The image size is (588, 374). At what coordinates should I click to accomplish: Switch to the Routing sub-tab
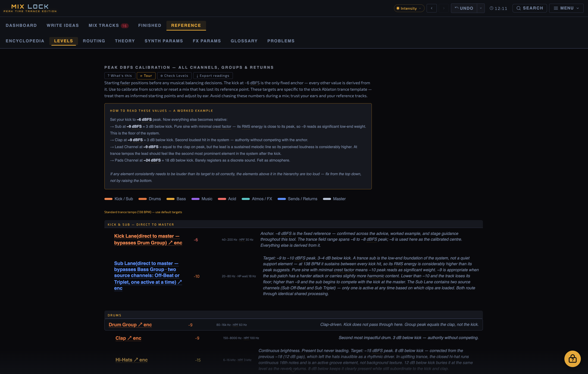[x=94, y=41]
